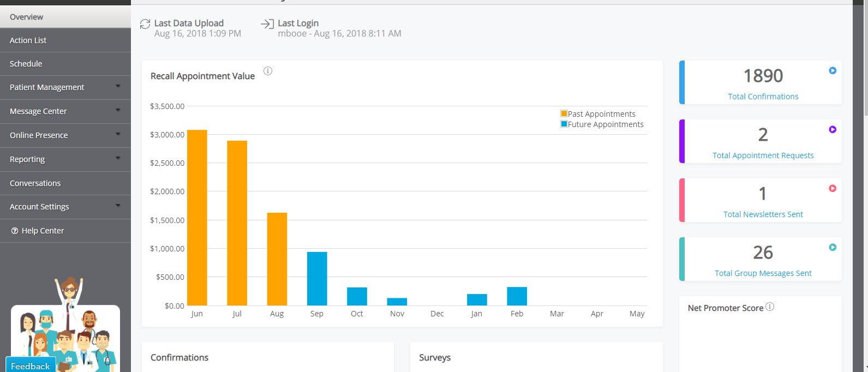Go to Schedule in the sidebar

tap(26, 64)
